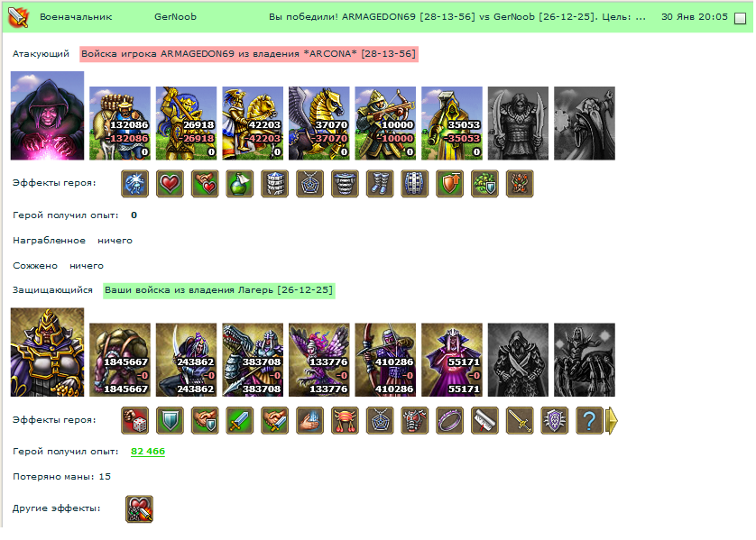756x540 pixels.
Task: Click the hooded attacker hero portrait
Action: click(47, 115)
